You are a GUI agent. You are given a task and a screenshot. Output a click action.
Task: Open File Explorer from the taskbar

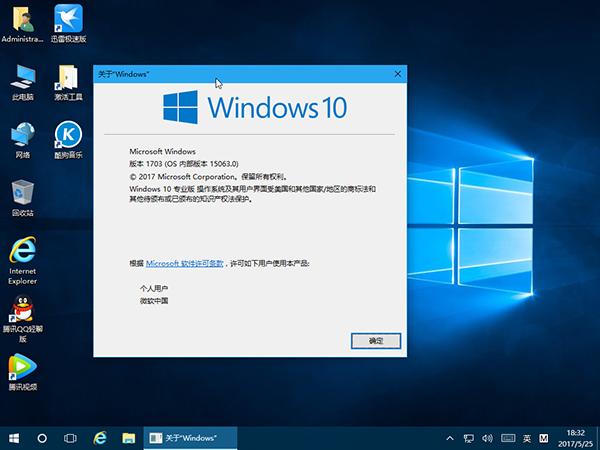click(x=128, y=438)
